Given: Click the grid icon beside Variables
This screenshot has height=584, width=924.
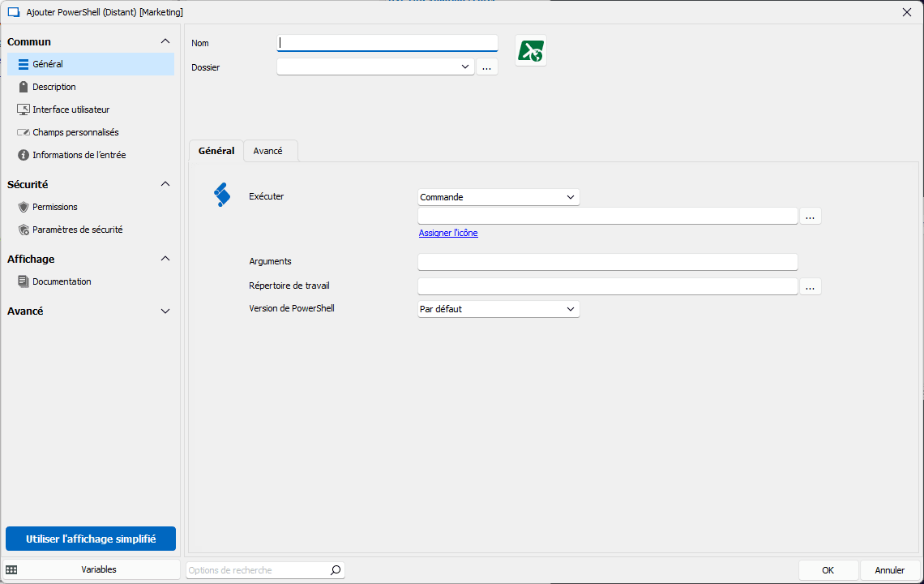Looking at the screenshot, I should pos(12,570).
